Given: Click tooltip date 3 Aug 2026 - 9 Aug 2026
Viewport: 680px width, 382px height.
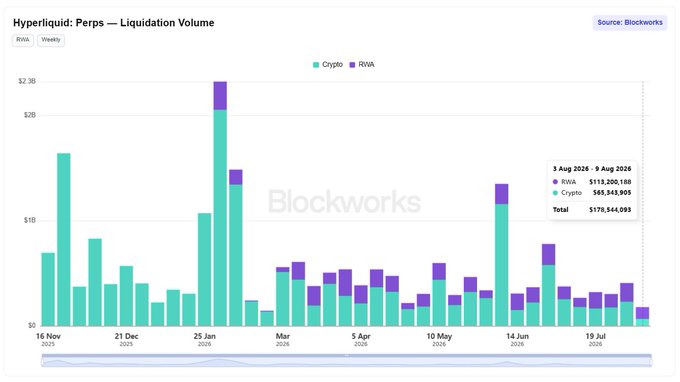Looking at the screenshot, I should [592, 169].
